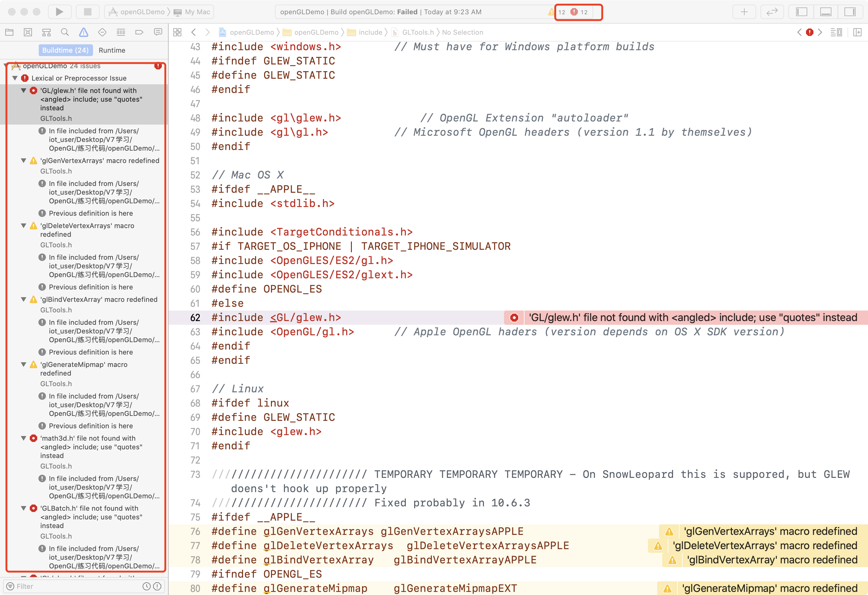Screen dimensions: 868x595
Task: Open the Source Control navigator icon
Action: tap(28, 33)
